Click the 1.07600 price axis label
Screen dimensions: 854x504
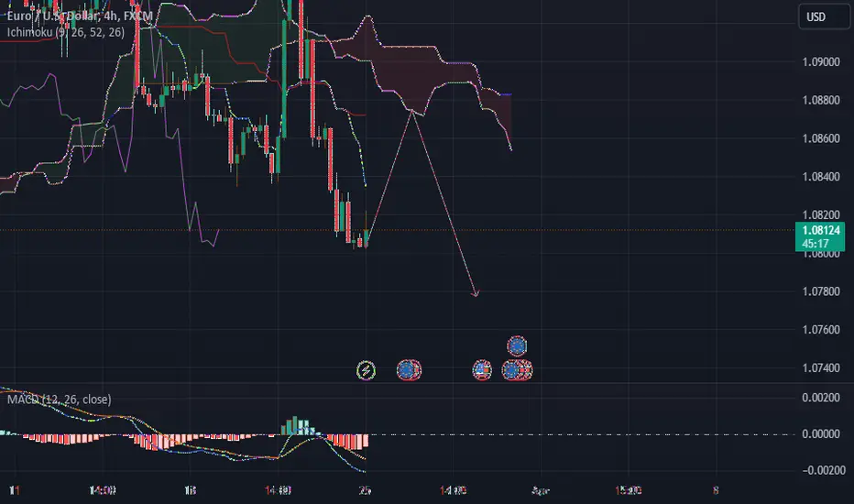[821, 330]
